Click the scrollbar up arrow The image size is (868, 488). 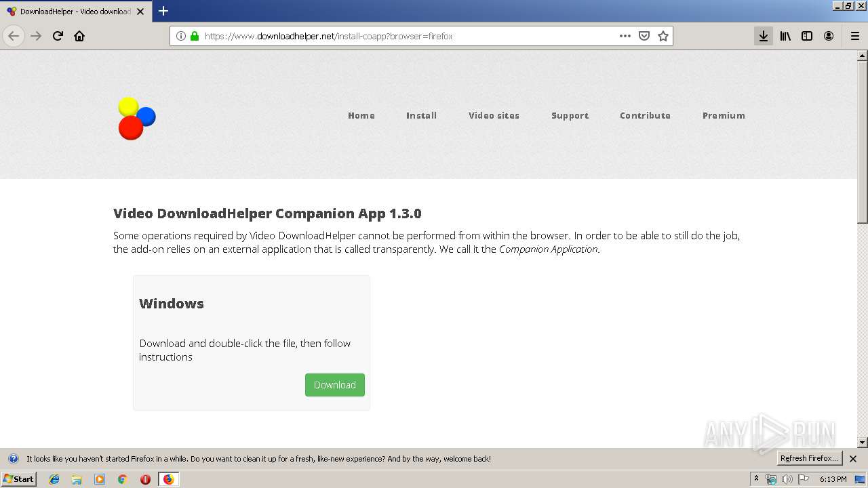pos(863,56)
